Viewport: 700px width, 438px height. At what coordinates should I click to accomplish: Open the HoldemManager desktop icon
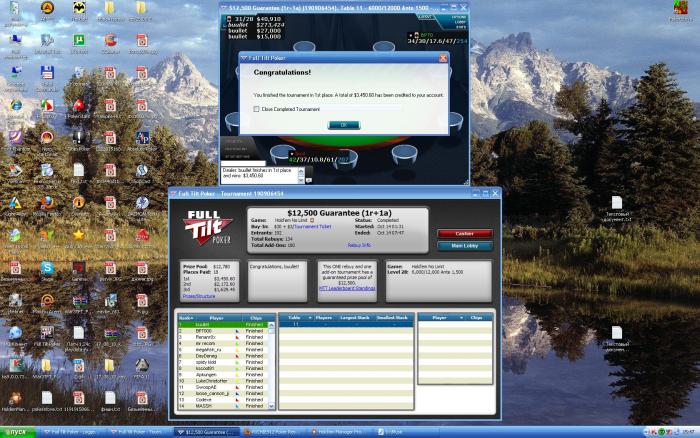16,398
